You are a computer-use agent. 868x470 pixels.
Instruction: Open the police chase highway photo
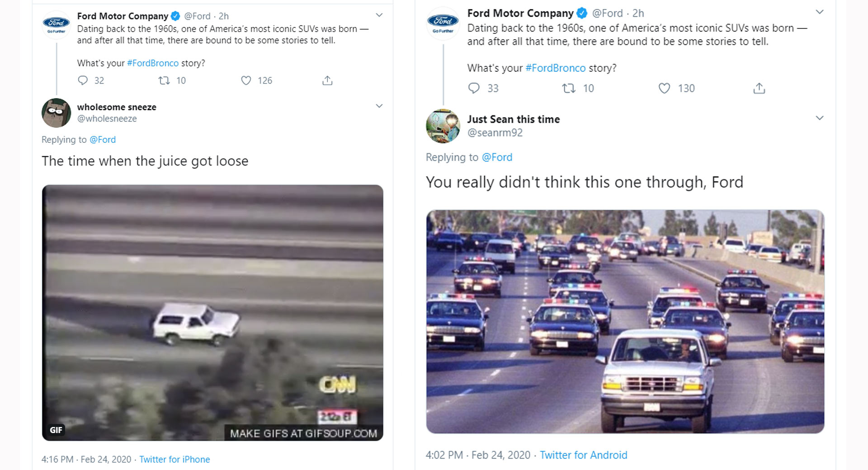[x=625, y=321]
